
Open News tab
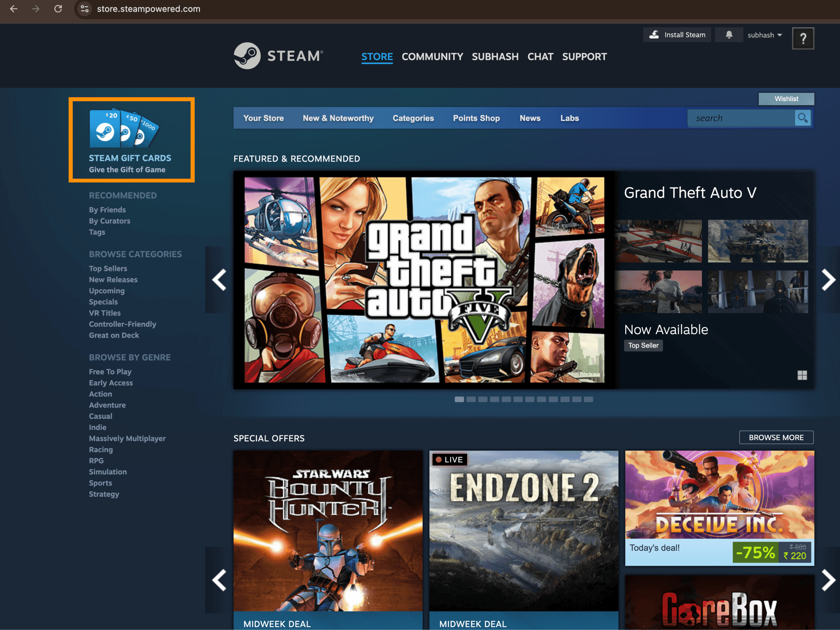[530, 118]
